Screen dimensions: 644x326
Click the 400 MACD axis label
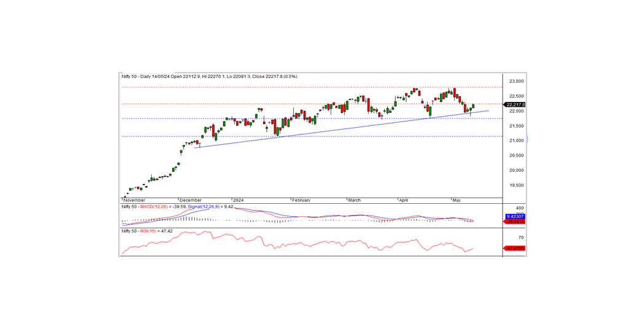click(519, 208)
